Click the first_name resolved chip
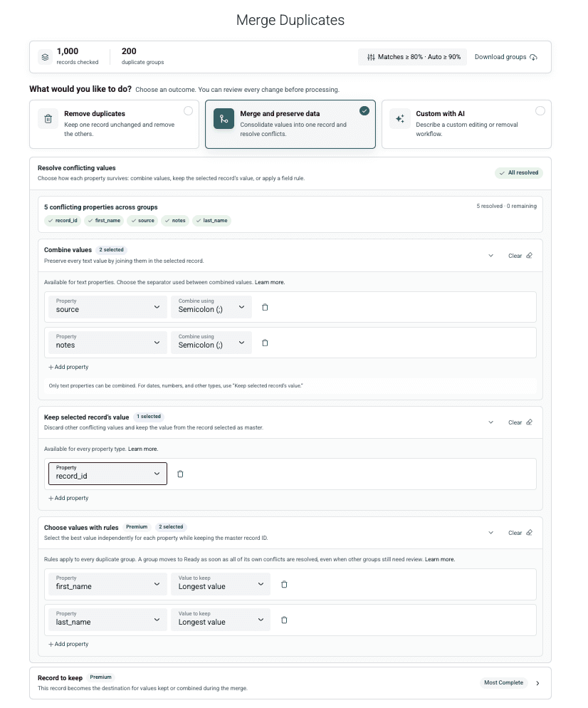Image resolution: width=588 pixels, height=708 pixels. pos(104,220)
